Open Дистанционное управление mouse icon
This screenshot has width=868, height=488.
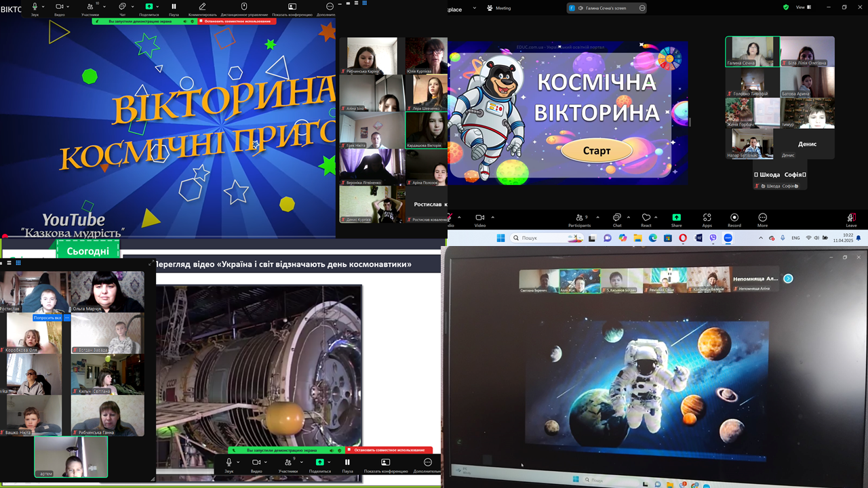tap(244, 9)
